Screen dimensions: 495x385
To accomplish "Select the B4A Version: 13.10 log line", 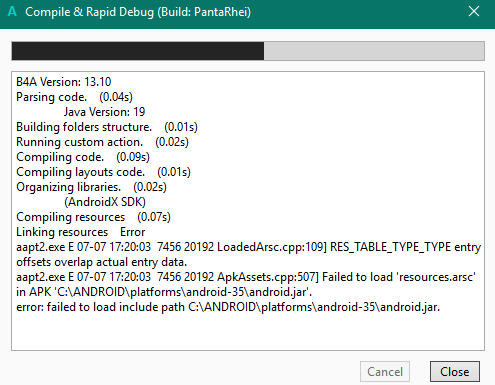I will tap(64, 82).
